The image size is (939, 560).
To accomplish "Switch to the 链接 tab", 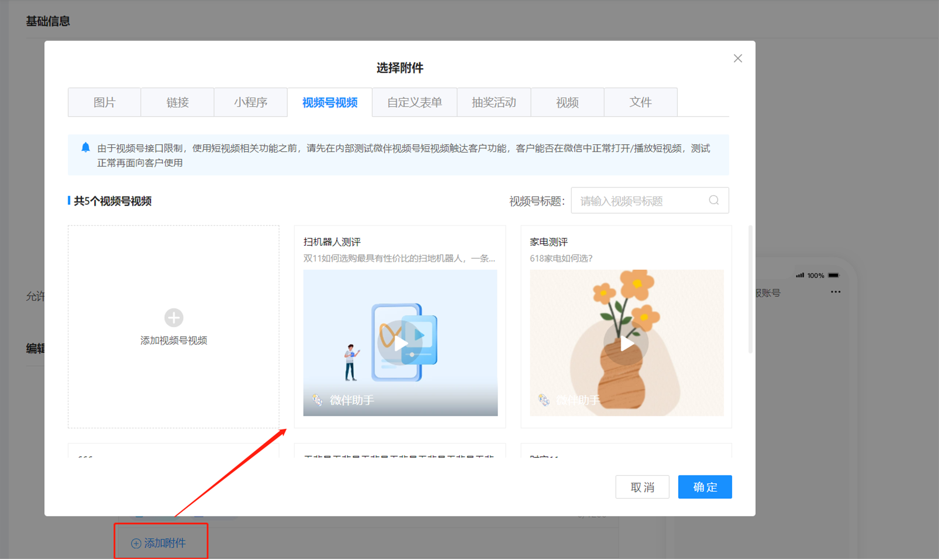I will (178, 102).
